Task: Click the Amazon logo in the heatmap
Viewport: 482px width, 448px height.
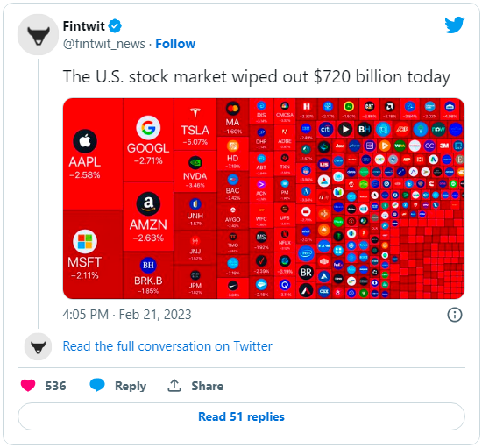Action: point(148,203)
